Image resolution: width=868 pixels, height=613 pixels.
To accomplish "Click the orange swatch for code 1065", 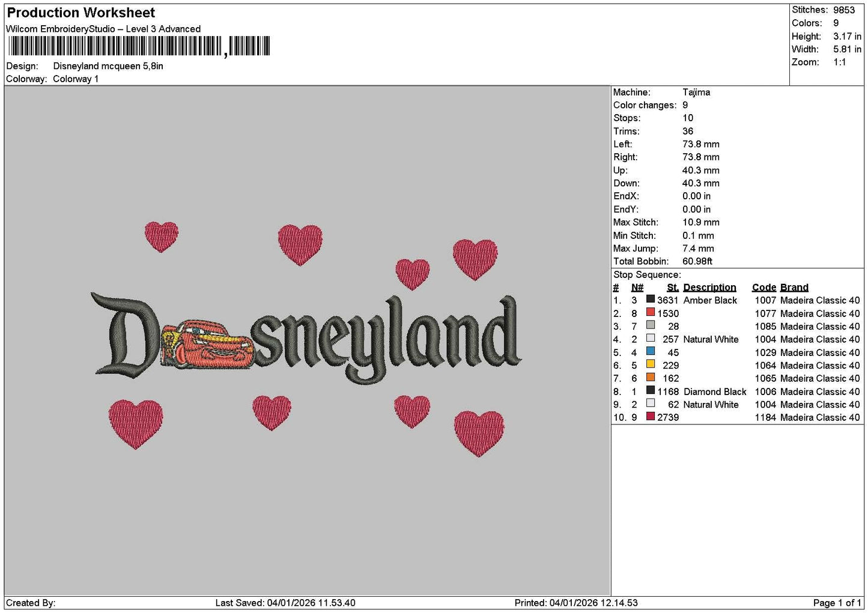I will tap(651, 378).
